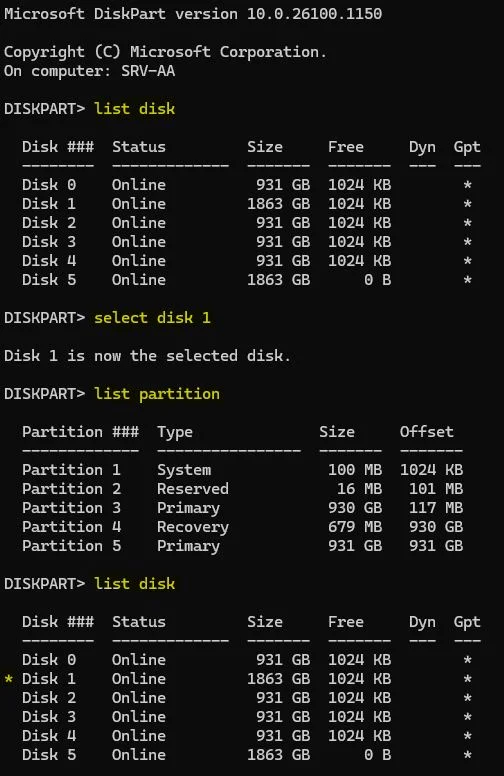Screen dimensions: 504x776
Task: Click the Type column header
Action: coord(175,433)
